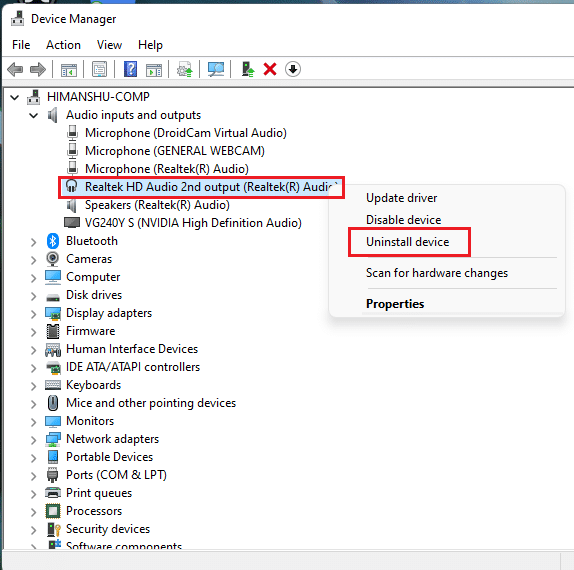The image size is (574, 570).
Task: Click the red X Uninstall device icon
Action: (x=270, y=69)
